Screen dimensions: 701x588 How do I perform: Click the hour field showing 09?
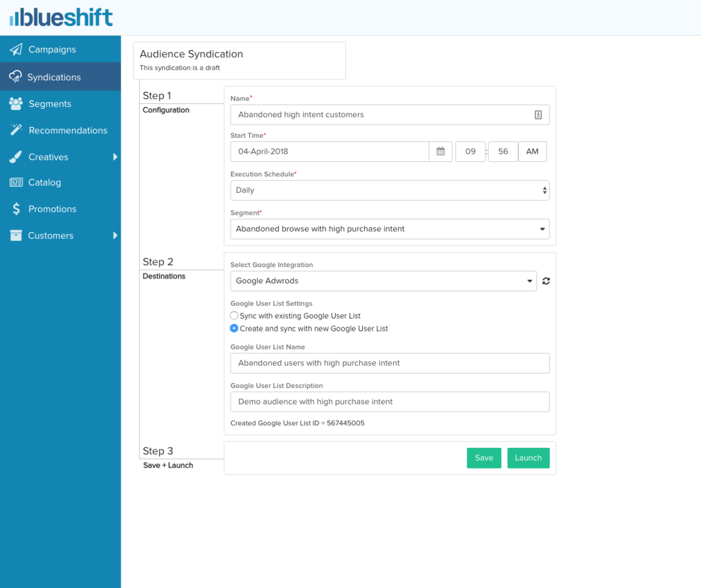[x=470, y=151]
